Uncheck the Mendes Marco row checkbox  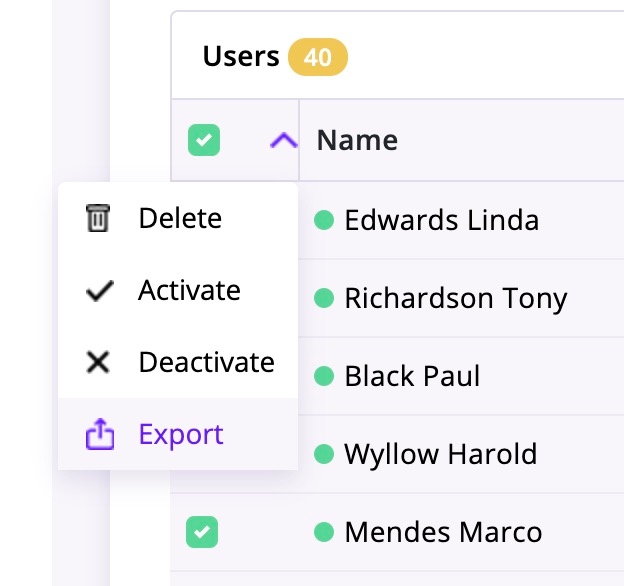pos(202,532)
